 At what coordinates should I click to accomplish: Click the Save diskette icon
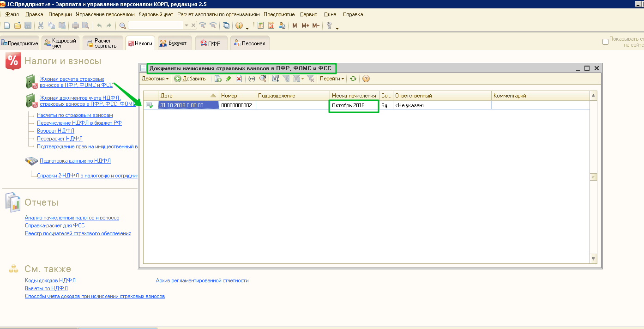(x=28, y=25)
